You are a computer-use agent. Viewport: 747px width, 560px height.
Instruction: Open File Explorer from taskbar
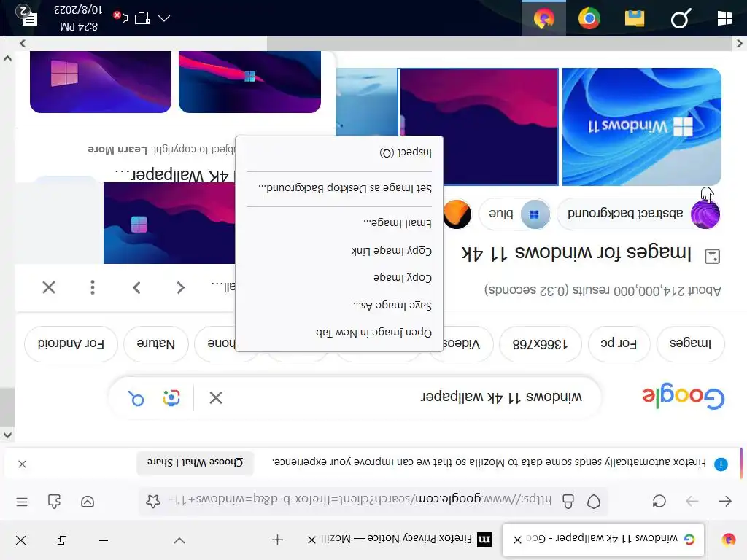click(635, 18)
